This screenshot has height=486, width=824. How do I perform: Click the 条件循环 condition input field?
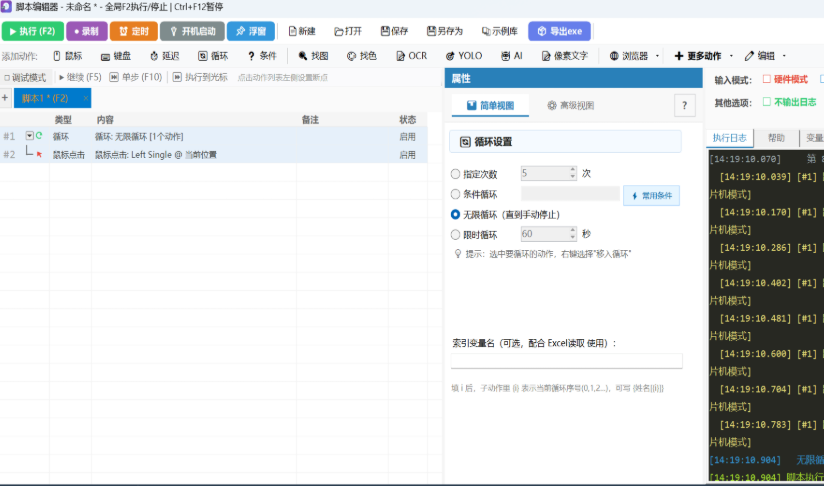(570, 194)
